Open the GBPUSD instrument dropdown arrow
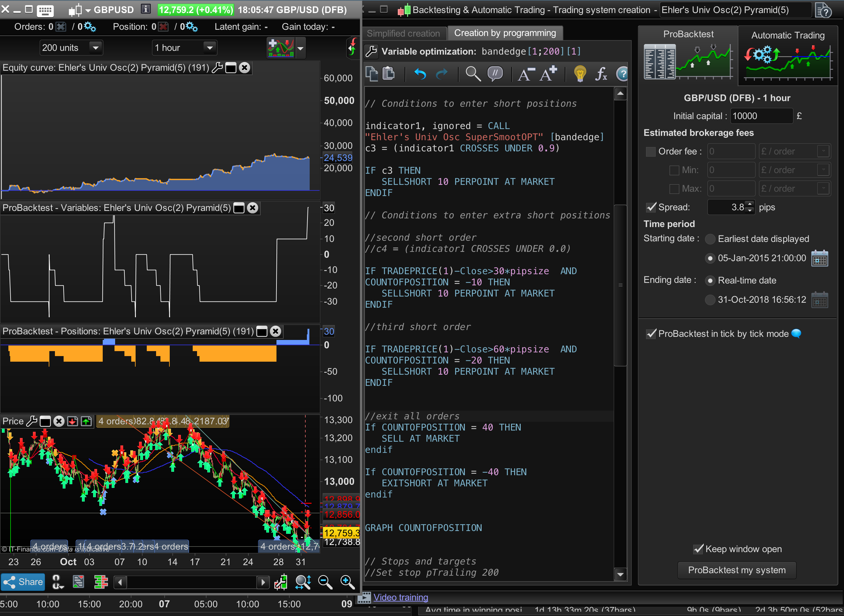This screenshot has height=616, width=844. tap(88, 11)
